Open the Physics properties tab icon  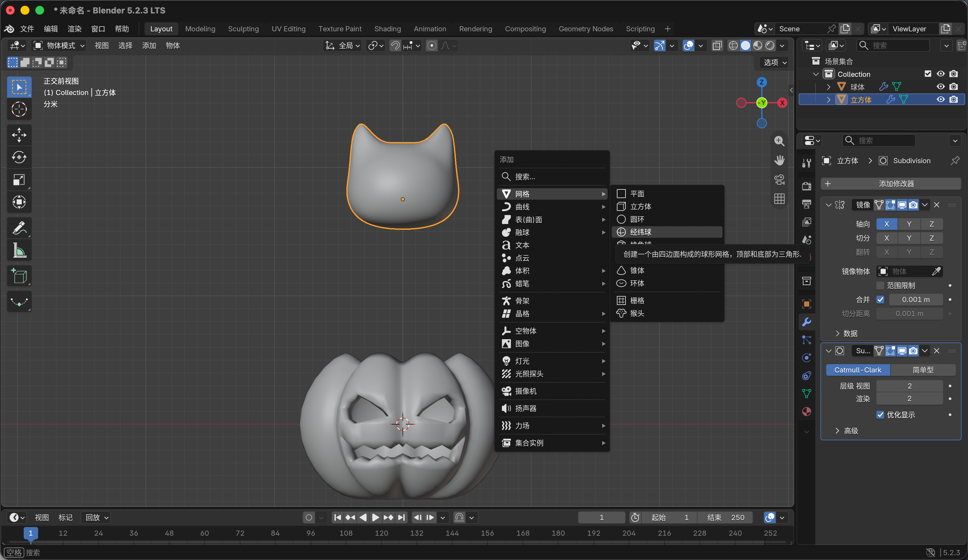(806, 357)
